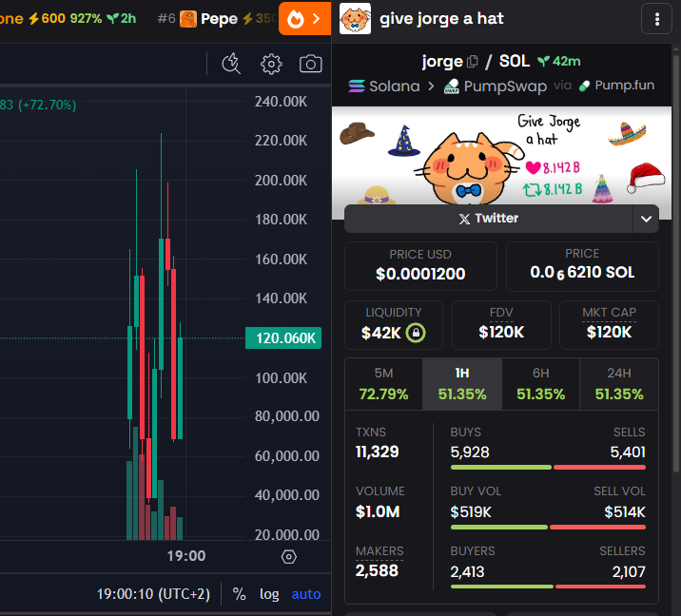The width and height of the screenshot is (681, 616).
Task: Click the give jorge a hat title
Action: tap(441, 19)
